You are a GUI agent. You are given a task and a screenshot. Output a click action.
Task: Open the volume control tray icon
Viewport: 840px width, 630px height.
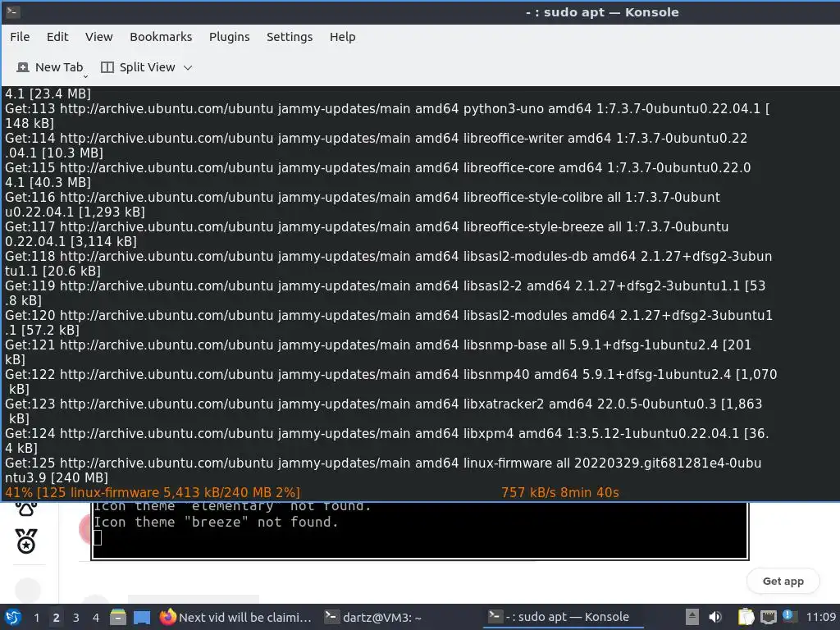tap(715, 617)
